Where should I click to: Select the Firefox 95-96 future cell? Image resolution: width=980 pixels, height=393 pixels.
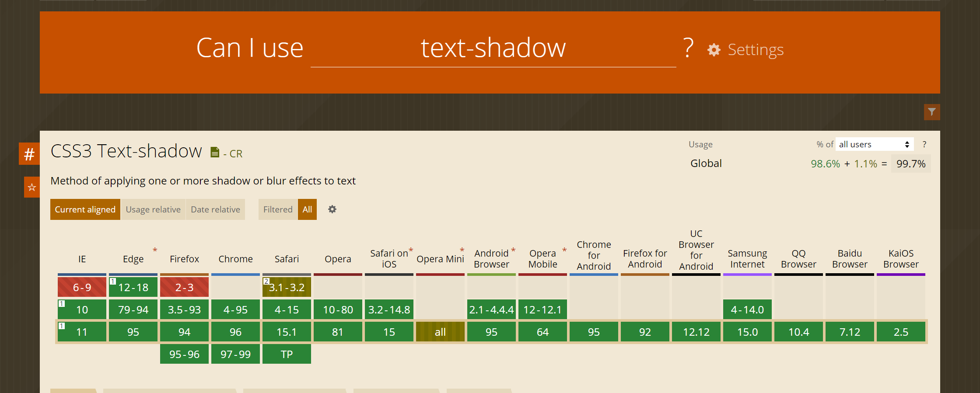point(184,354)
